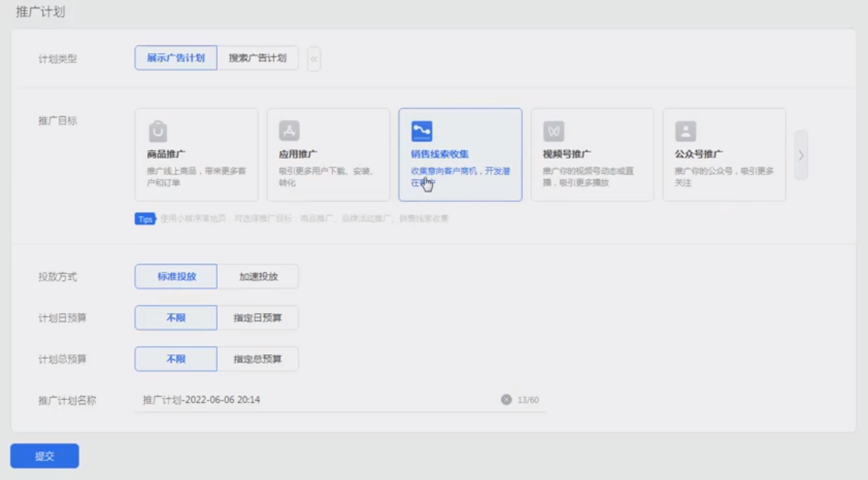
Task: Click the 计划类型 label
Action: click(x=58, y=59)
